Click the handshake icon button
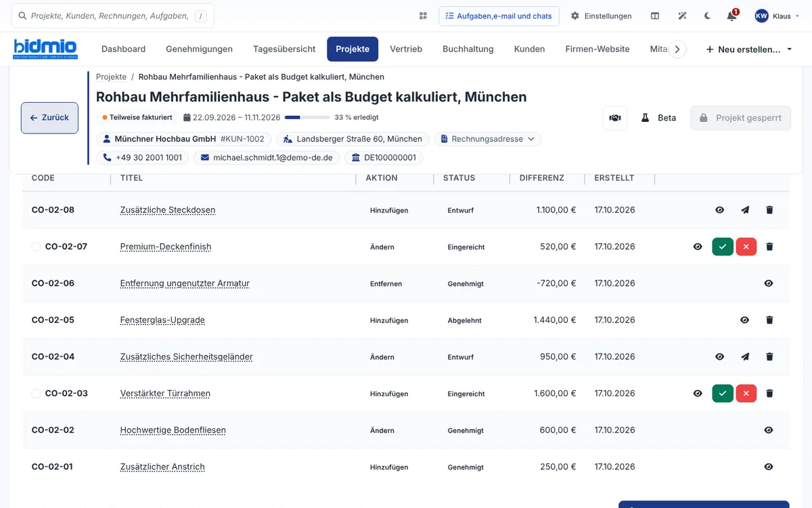812x508 pixels. point(615,118)
